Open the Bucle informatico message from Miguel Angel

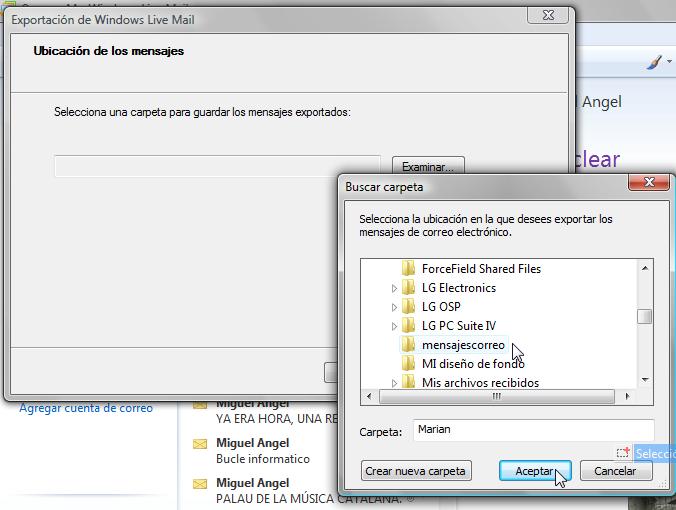[263, 451]
